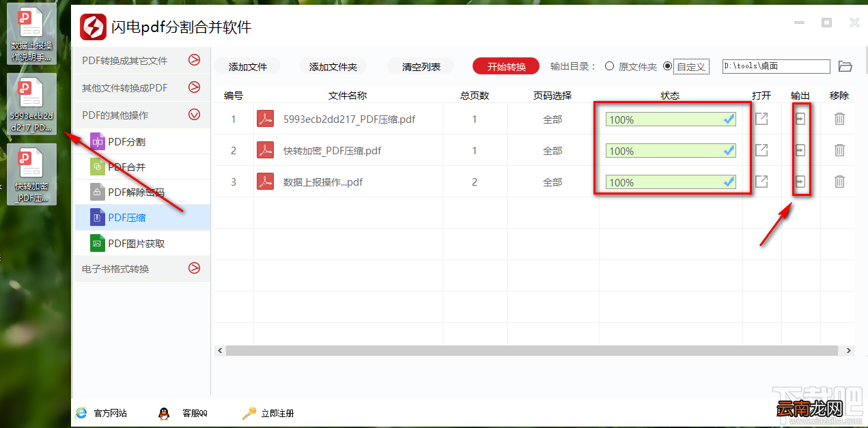Select PDF压缩 function
The image size is (868, 428).
(142, 218)
